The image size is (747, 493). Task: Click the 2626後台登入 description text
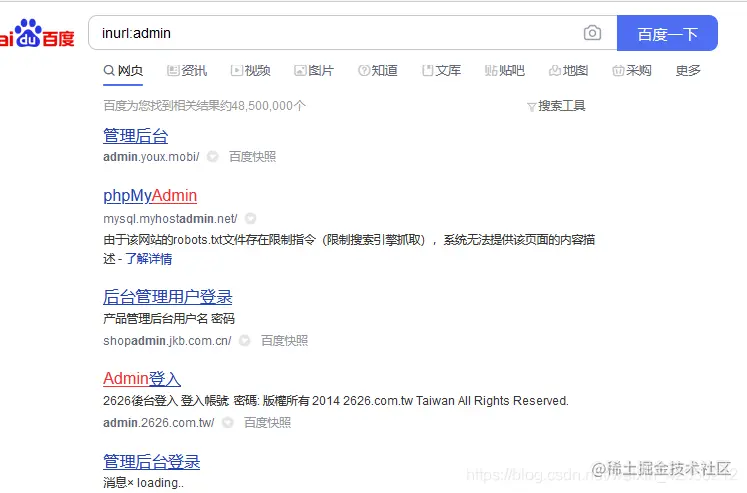336,401
